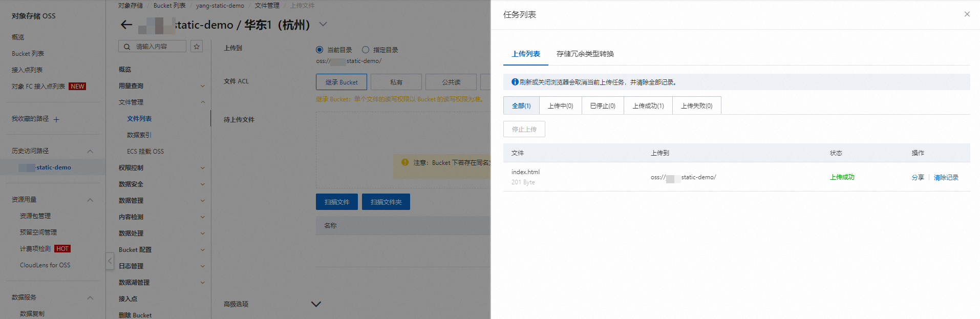Expand 高级选项 section
980x319 pixels.
coord(316,304)
